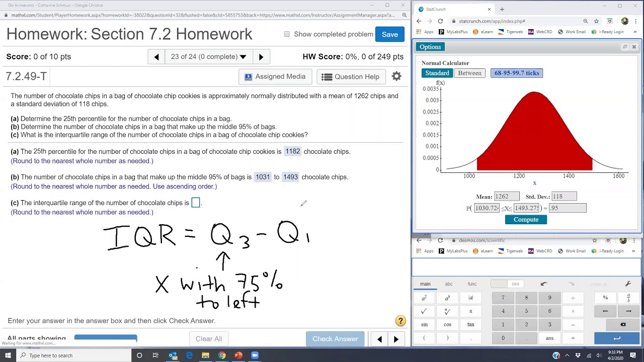
Task: Insert a-squared power in Desmos
Action: pos(424,298)
